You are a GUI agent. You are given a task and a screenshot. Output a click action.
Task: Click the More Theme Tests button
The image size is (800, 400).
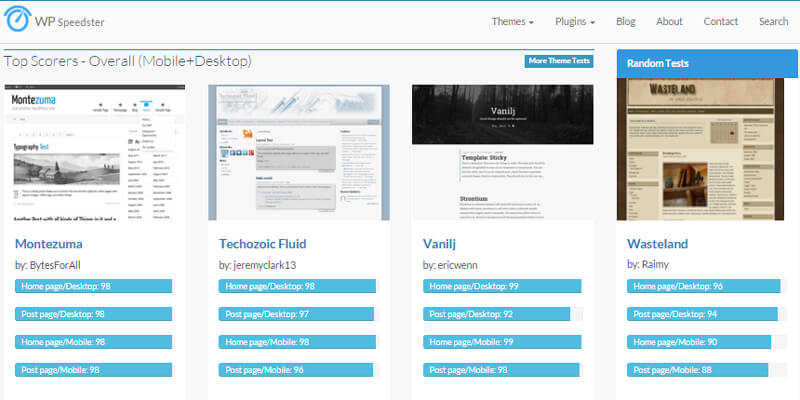coord(559,61)
